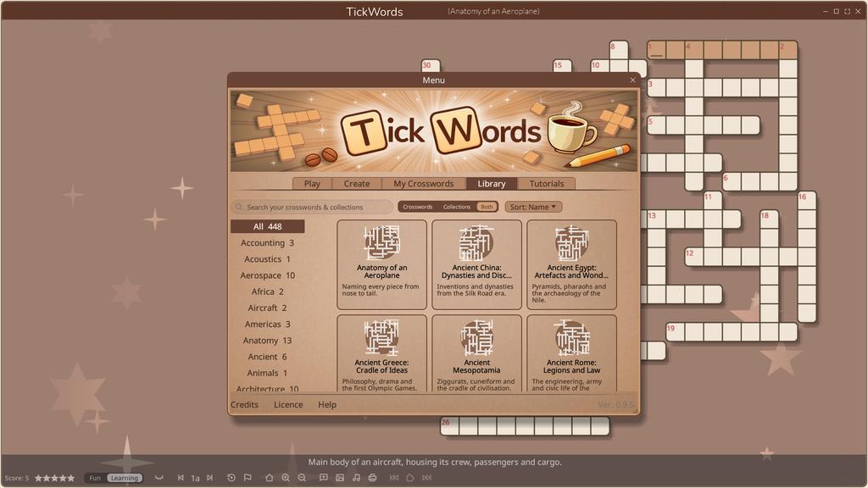Select the Americas 3 category

click(x=267, y=324)
